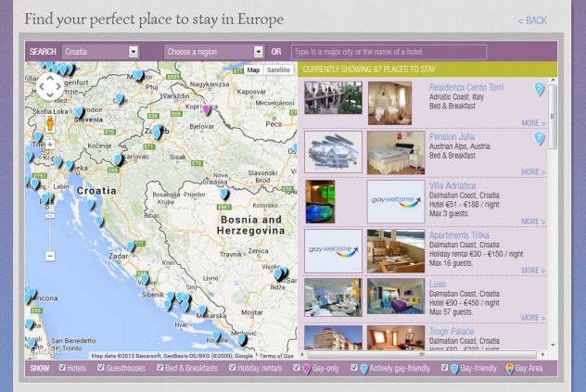Toggle the Guesthouses checkbox
Image resolution: width=586 pixels, height=392 pixels.
coord(101,368)
